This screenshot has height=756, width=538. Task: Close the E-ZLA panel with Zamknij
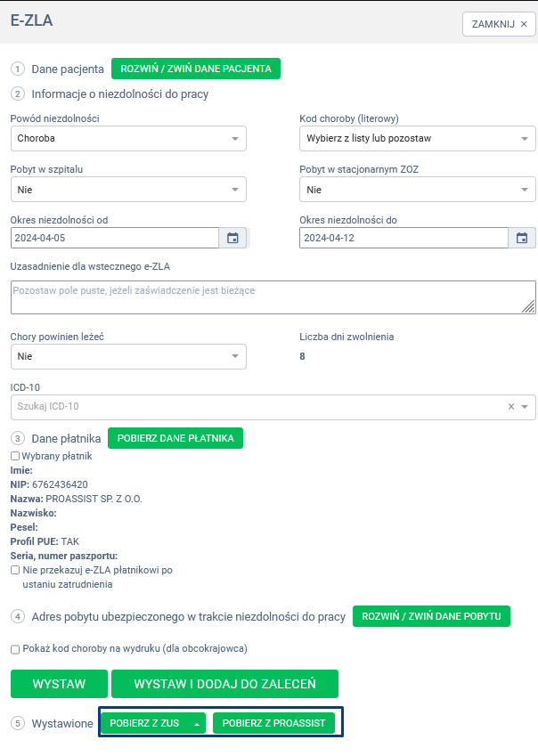[x=499, y=24]
